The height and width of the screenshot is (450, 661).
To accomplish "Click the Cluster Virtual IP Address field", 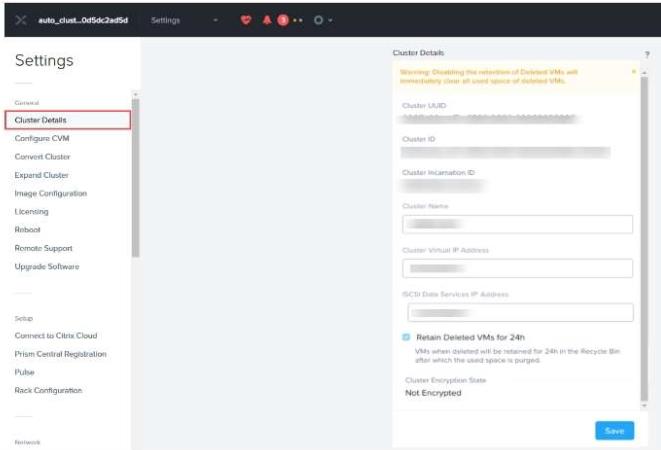I will 517,268.
